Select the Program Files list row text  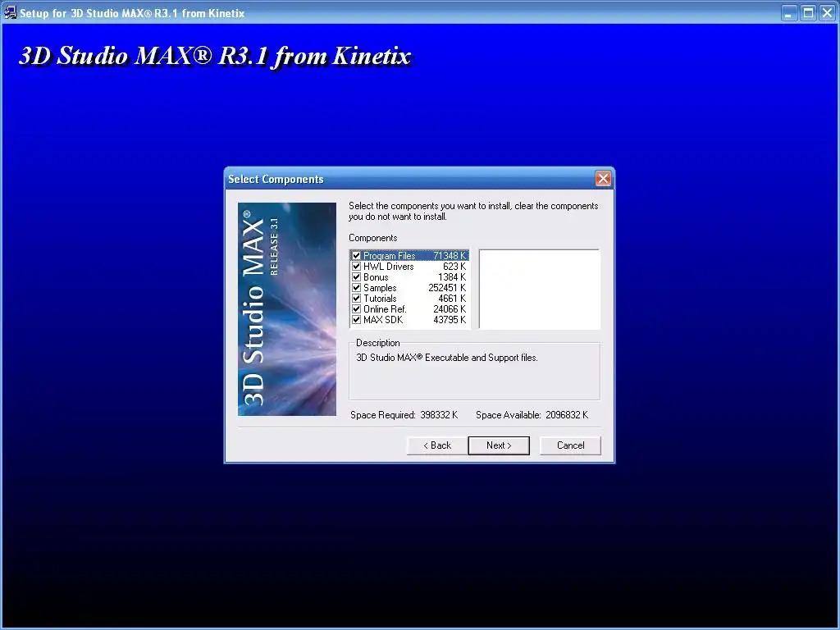389,256
